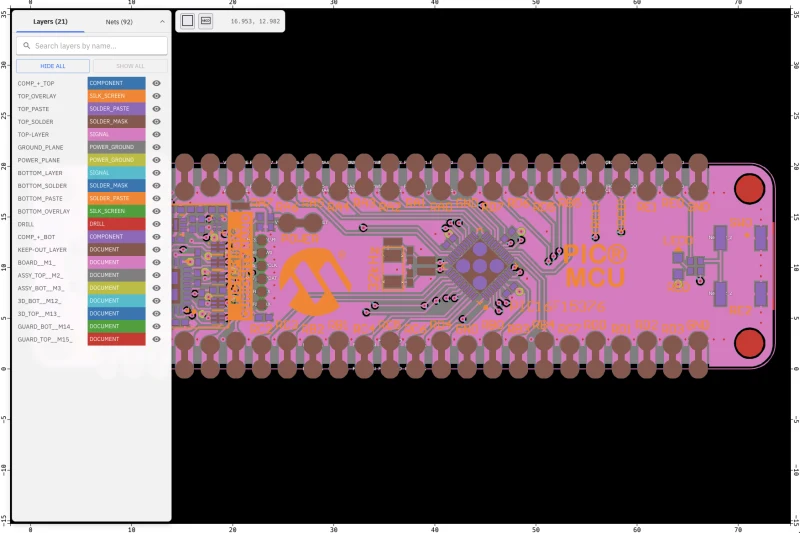Hide the BOTTOM_SOLDER layer
The width and height of the screenshot is (800, 533).
click(x=157, y=186)
